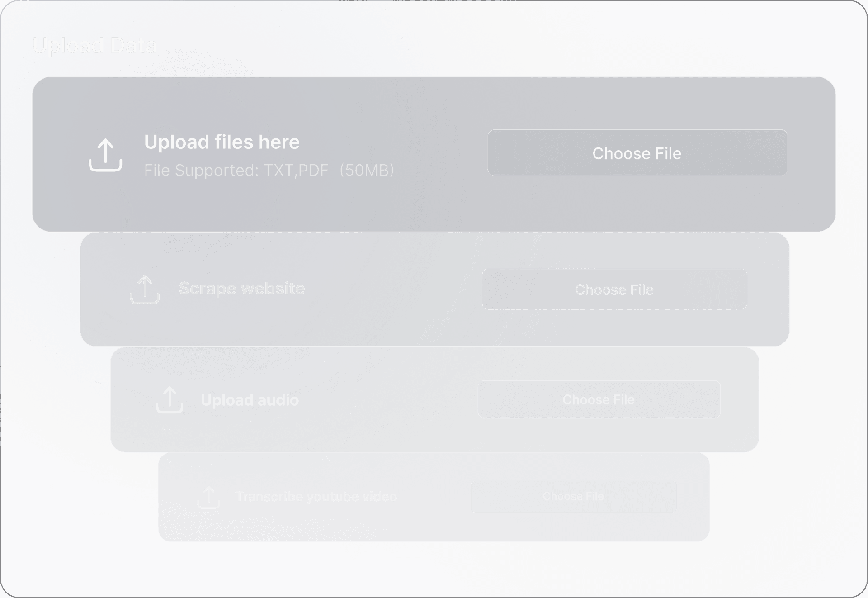Choose File in the Upload files here row

coord(637,153)
